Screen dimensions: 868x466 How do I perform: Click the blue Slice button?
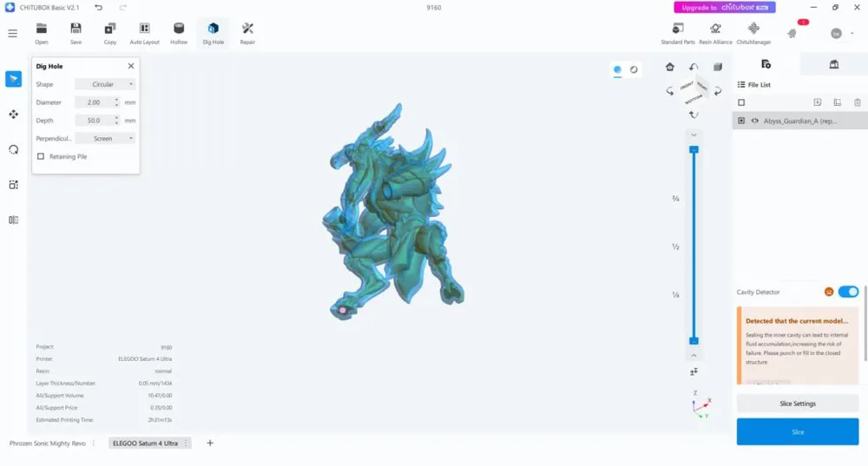(797, 431)
